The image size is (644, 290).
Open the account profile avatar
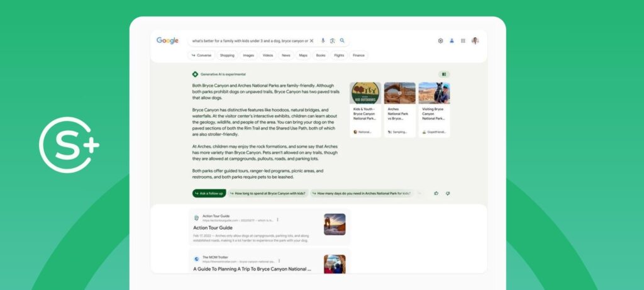click(475, 41)
